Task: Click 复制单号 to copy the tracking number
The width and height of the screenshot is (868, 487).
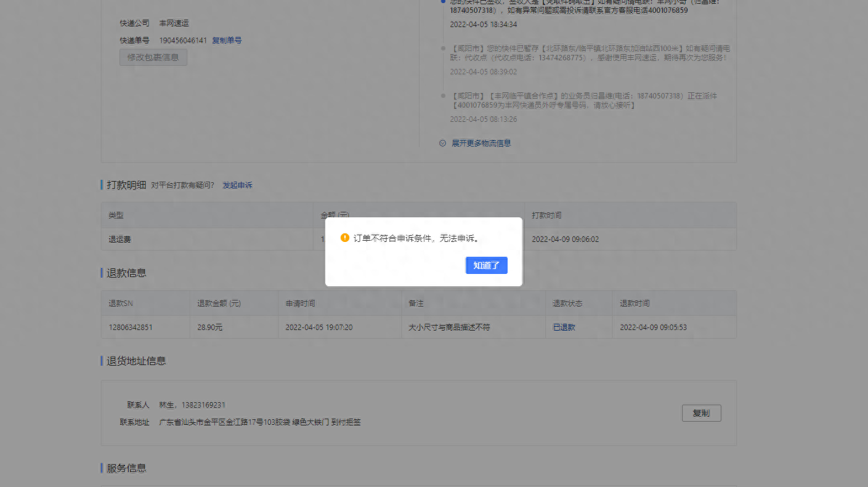Action: (228, 39)
